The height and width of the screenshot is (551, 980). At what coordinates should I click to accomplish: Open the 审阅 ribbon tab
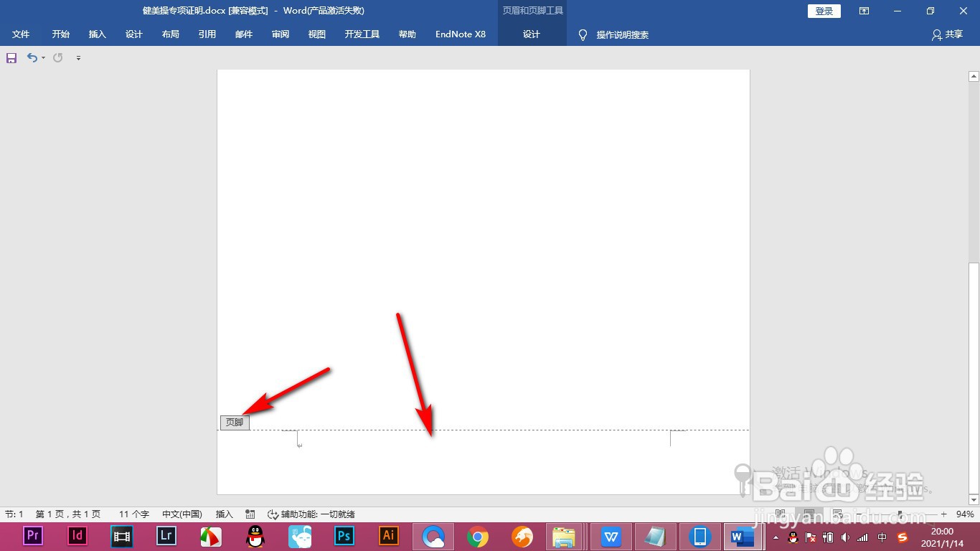[281, 34]
